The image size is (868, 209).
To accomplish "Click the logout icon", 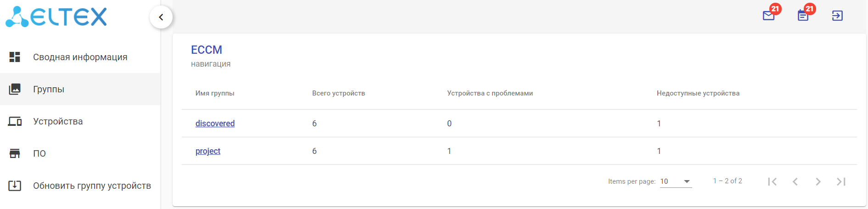I will click(837, 16).
